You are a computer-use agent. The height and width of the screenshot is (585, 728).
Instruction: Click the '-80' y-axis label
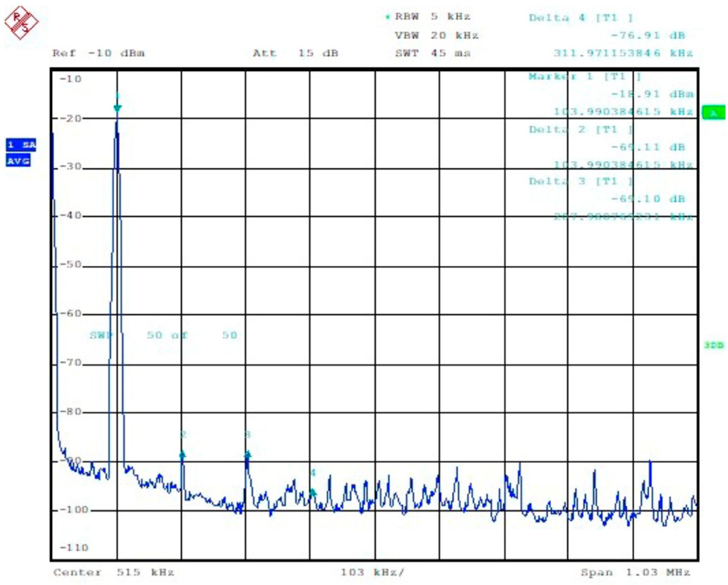tap(71, 412)
